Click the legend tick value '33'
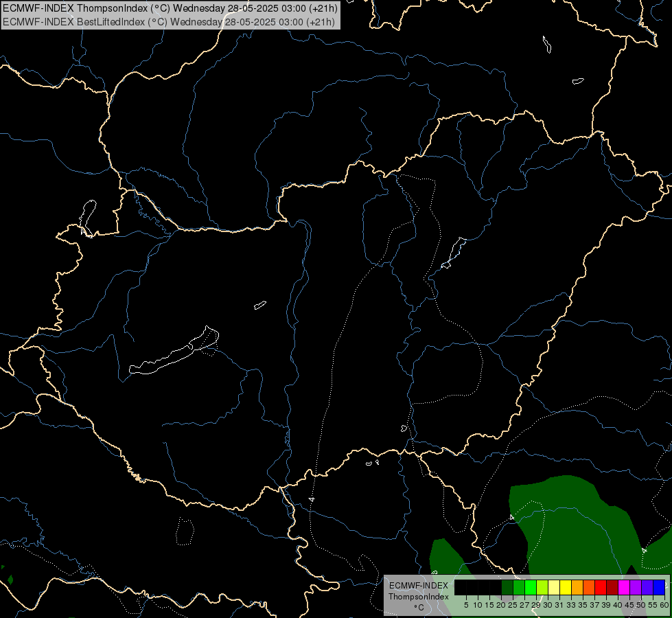Image resolution: width=672 pixels, height=618 pixels. (571, 605)
